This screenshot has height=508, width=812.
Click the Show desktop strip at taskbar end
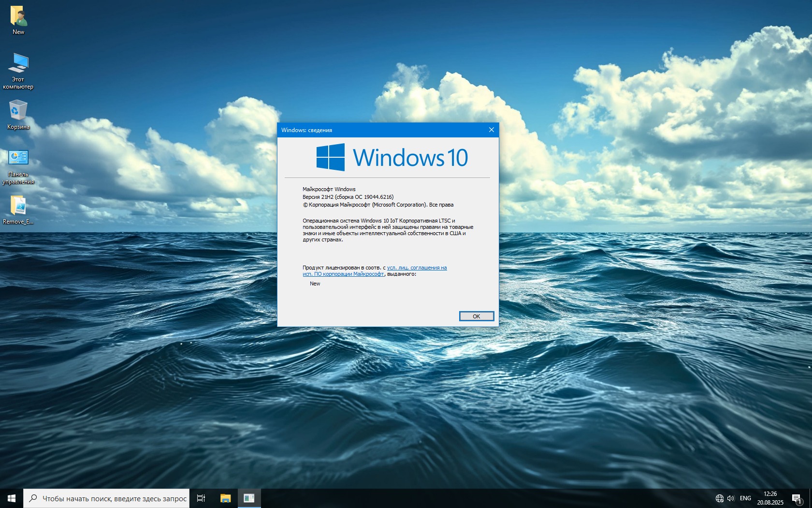coord(811,498)
